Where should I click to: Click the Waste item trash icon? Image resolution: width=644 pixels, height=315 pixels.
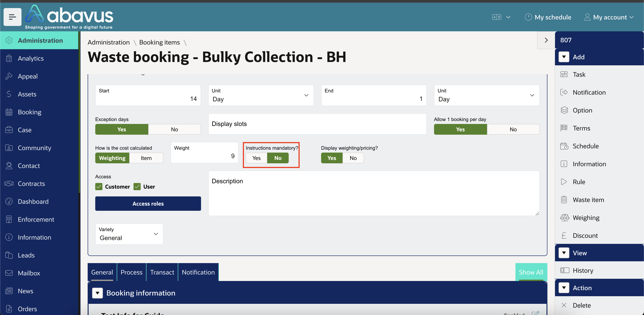[x=564, y=200]
